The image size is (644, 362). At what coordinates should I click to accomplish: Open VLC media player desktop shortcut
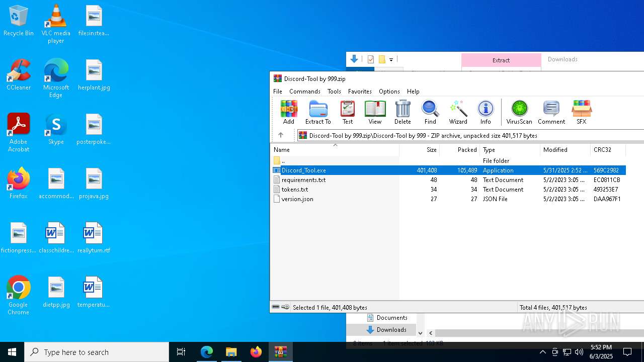tap(56, 24)
